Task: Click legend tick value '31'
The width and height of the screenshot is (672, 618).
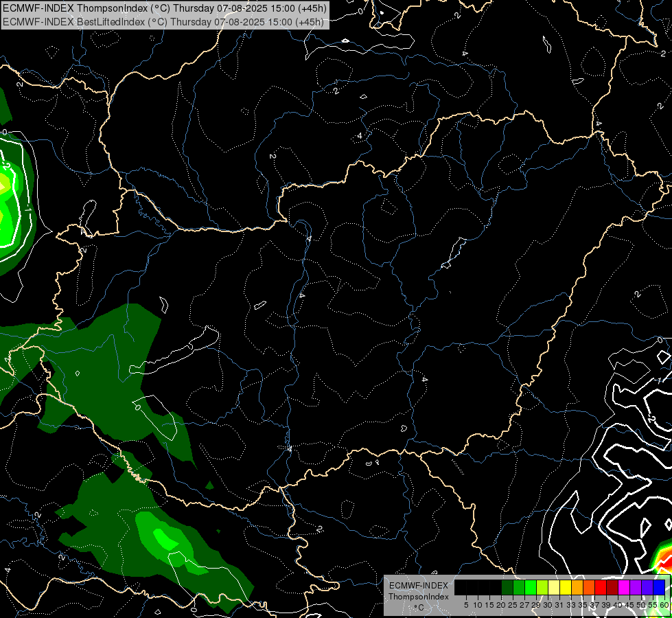Action: coord(559,605)
